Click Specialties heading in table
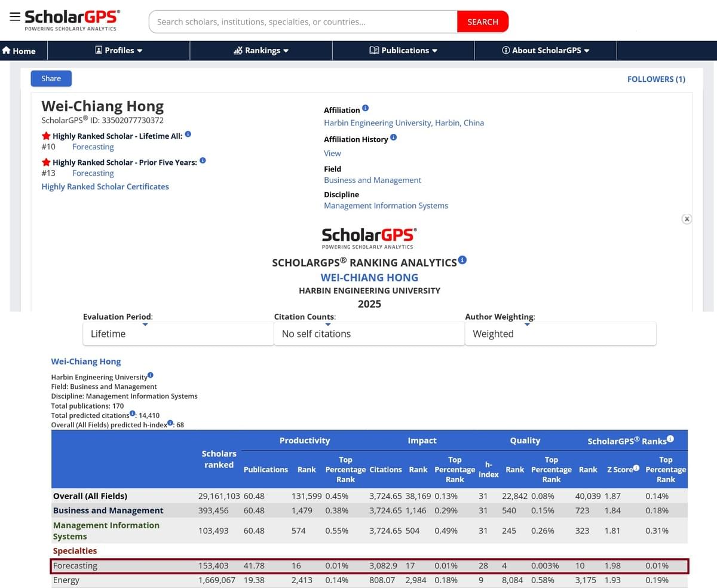This screenshot has width=717, height=588. pos(75,551)
